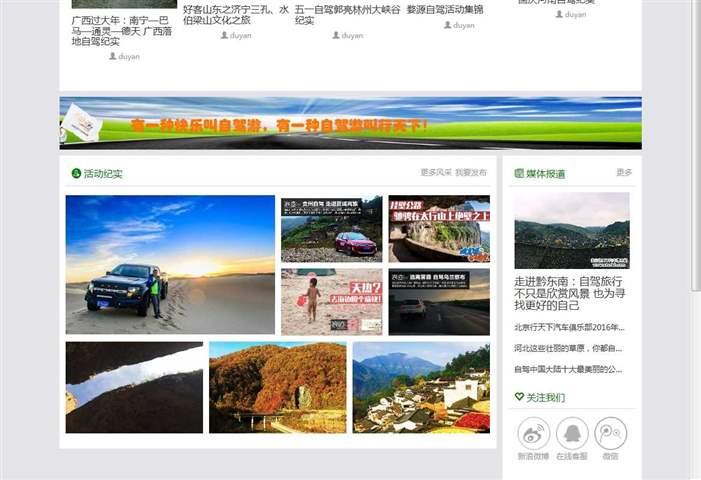Click the 关注我们 heading
Image resolution: width=701 pixels, height=480 pixels.
point(545,397)
